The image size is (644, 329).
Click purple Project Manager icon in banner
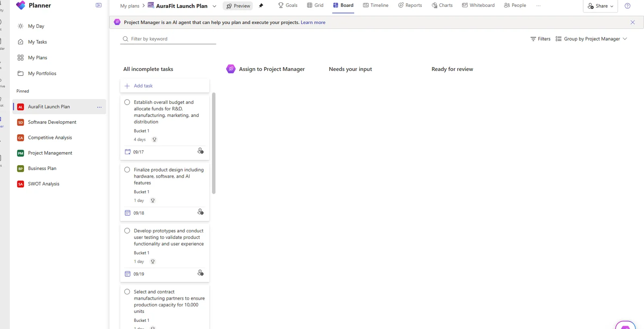[x=117, y=22]
